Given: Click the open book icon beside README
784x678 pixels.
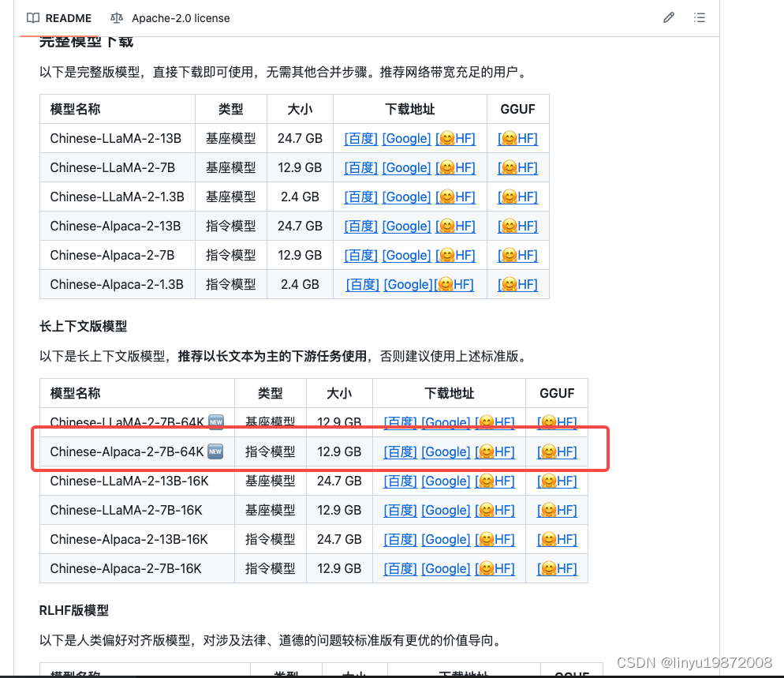Looking at the screenshot, I should 32,17.
